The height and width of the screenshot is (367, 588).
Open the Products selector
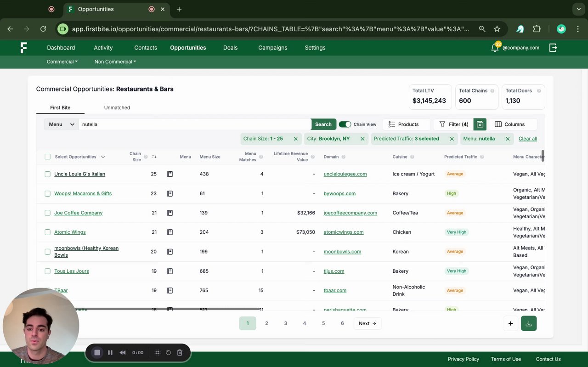(407, 124)
